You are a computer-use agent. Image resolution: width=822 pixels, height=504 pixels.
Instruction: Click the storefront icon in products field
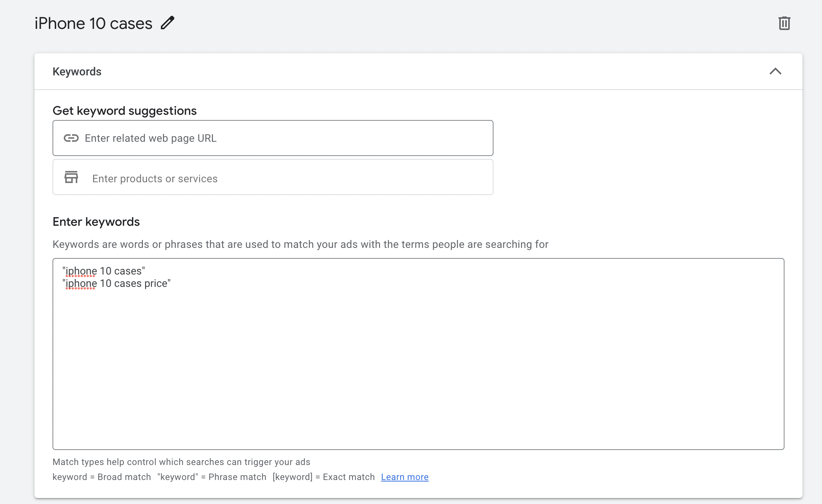(x=71, y=177)
